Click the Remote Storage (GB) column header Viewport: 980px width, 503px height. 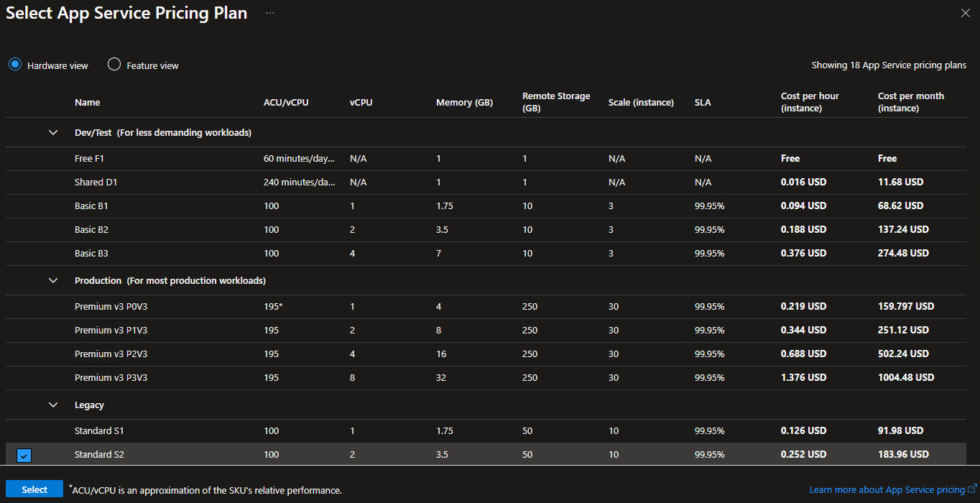pyautogui.click(x=556, y=102)
